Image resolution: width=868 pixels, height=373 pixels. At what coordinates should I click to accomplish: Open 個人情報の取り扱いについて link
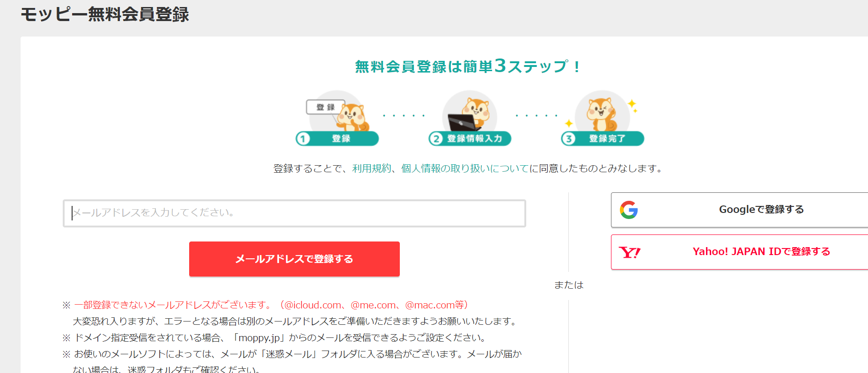465,168
